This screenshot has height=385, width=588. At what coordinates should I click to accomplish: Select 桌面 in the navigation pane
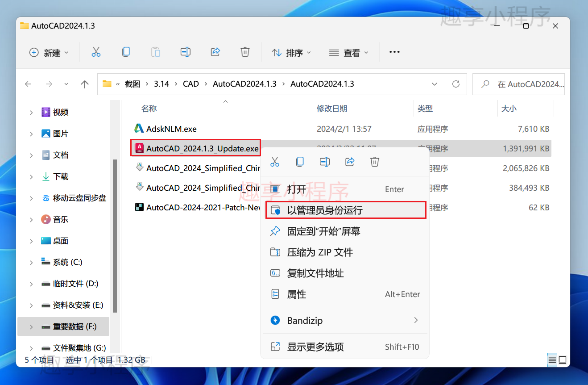tap(61, 241)
